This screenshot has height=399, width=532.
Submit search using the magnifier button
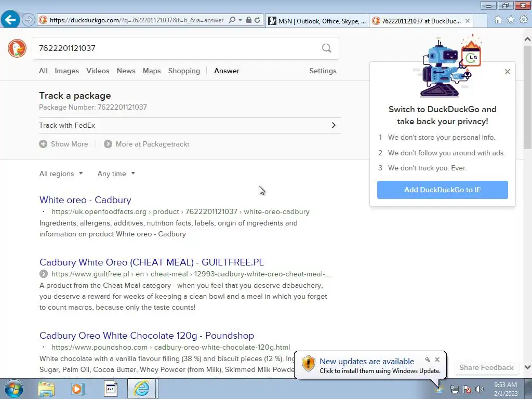coord(326,48)
